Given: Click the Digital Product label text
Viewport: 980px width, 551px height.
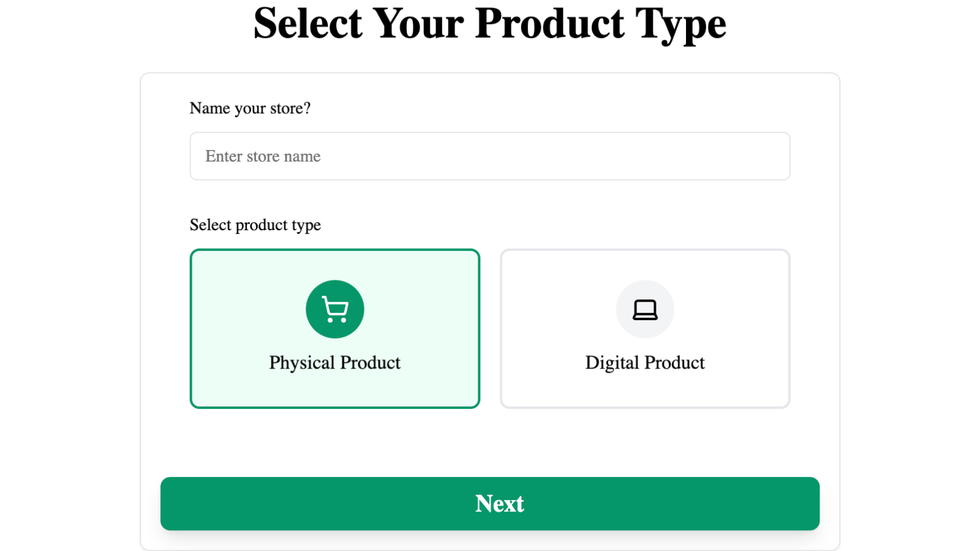Looking at the screenshot, I should point(645,362).
